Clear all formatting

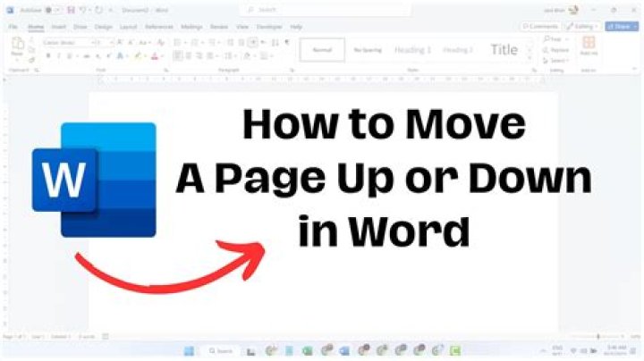tap(161, 42)
